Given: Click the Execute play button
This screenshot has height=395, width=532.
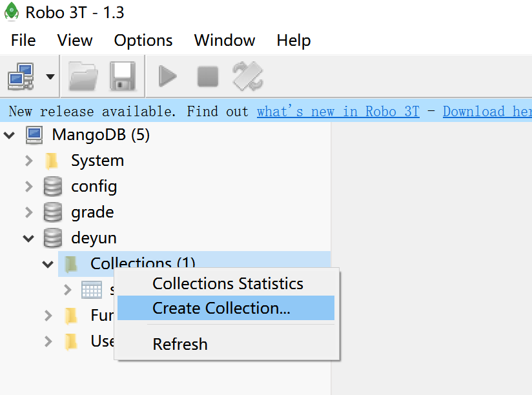Looking at the screenshot, I should pyautogui.click(x=168, y=76).
